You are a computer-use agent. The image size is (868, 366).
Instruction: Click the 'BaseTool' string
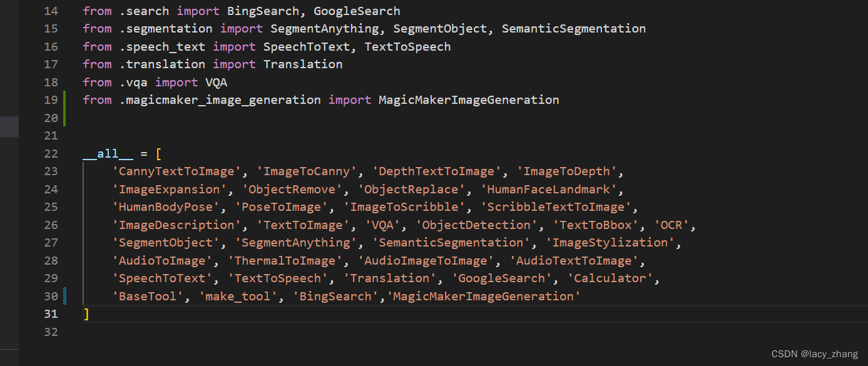pyautogui.click(x=148, y=297)
